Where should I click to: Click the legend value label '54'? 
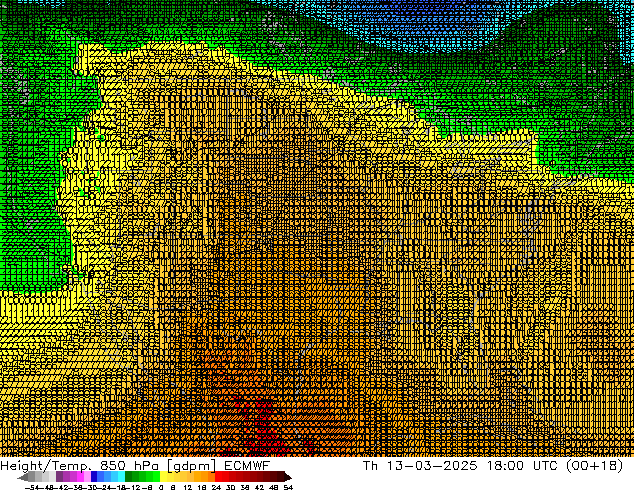click(x=288, y=487)
